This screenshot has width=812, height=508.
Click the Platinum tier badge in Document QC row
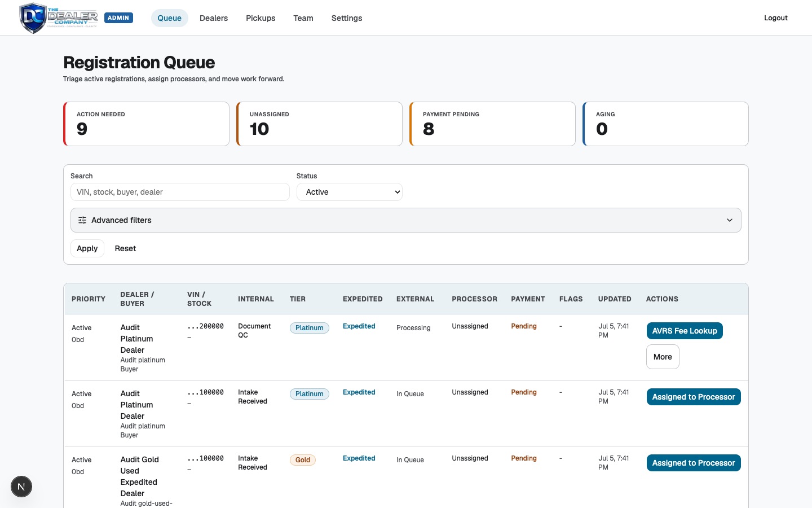(310, 328)
